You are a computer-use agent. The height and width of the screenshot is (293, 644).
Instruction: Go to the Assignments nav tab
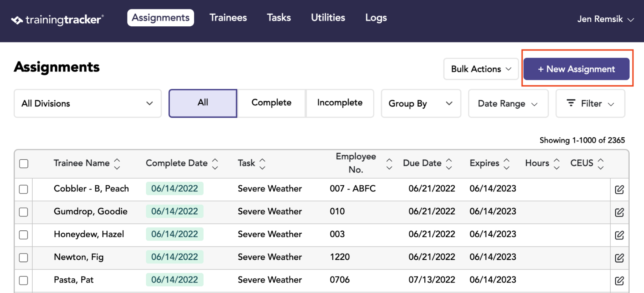pos(161,18)
